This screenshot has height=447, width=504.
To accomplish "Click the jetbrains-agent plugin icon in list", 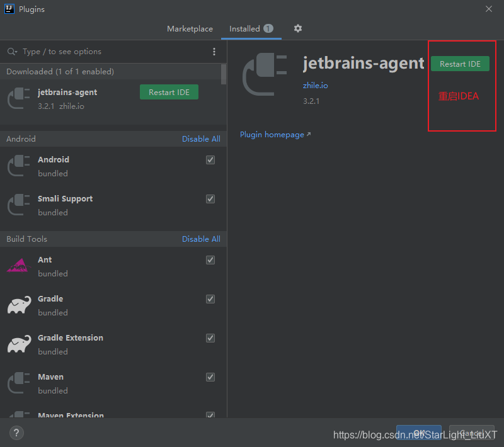I will pos(19,99).
